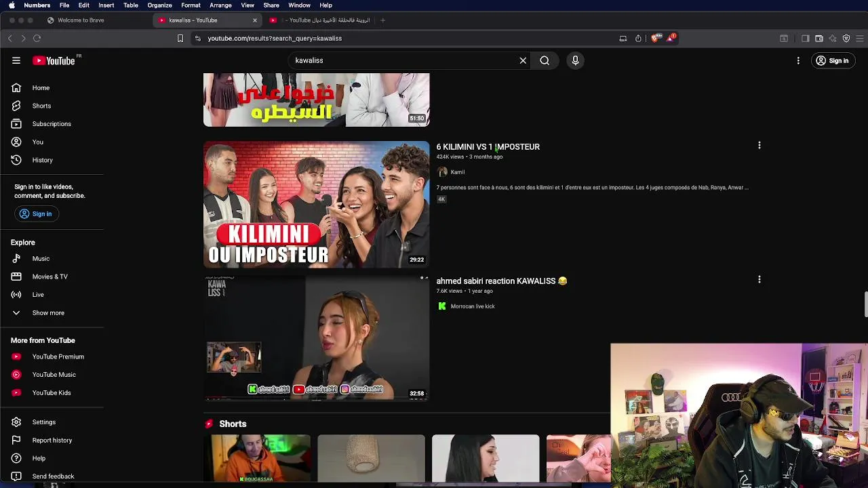Click the sidebar Sign in button
The image size is (868, 488).
click(x=36, y=213)
